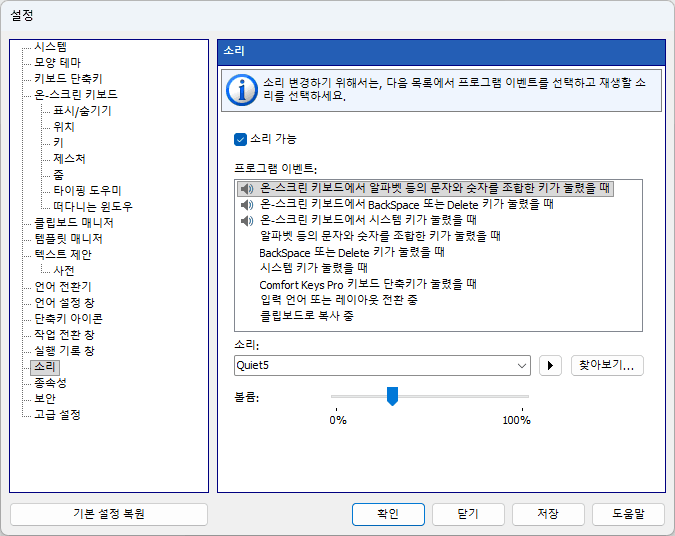Open 표시/숨기기 sub-item
The height and width of the screenshot is (536, 675).
point(82,111)
